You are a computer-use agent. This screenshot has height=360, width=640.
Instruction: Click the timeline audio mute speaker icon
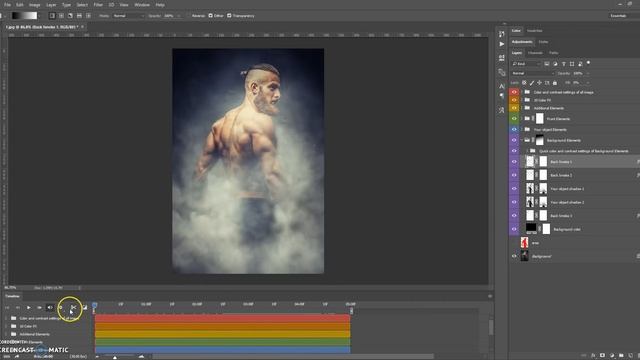click(x=50, y=307)
